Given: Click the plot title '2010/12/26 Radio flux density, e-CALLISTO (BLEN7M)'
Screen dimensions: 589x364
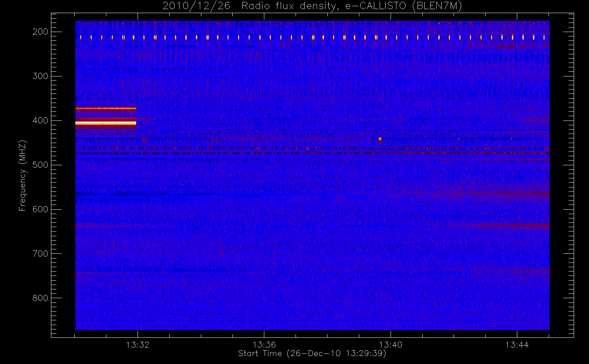Looking at the screenshot, I should point(312,6).
